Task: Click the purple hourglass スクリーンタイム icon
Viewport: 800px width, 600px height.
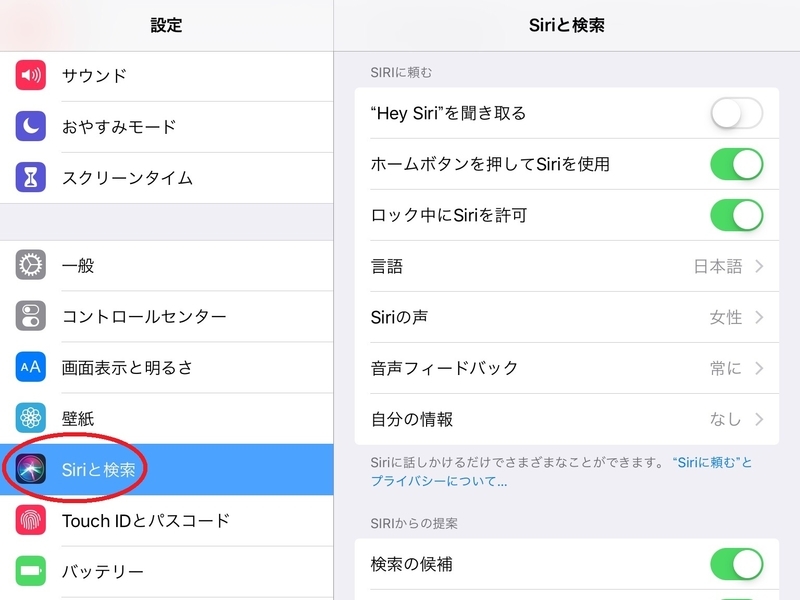Action: click(30, 176)
